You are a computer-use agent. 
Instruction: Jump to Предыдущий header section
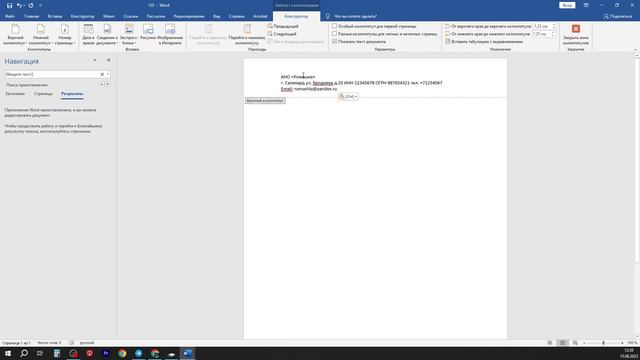283,26
